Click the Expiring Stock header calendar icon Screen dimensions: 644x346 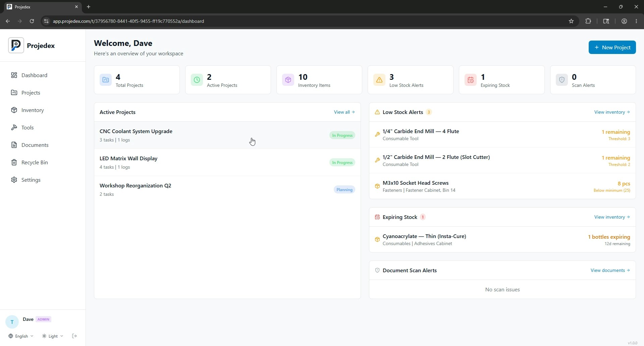377,217
